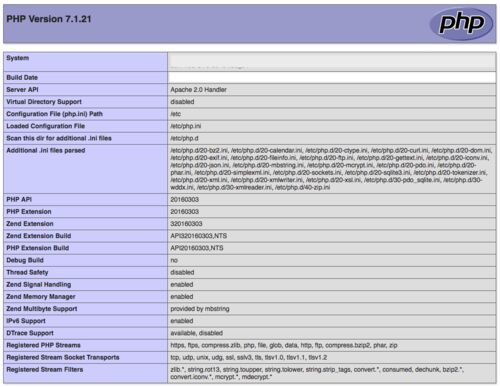Click the Registered Stream Filters label
The height and width of the screenshot is (387, 500).
point(45,369)
